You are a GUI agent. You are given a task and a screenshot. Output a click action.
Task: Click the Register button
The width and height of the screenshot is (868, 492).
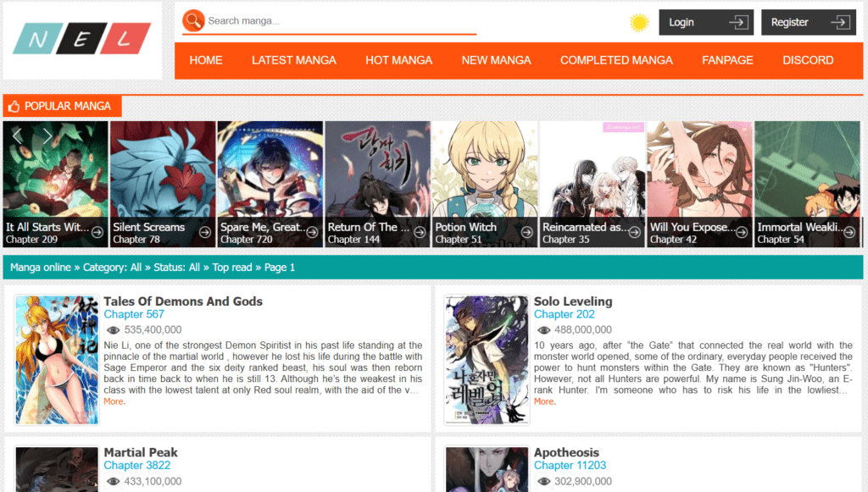(808, 22)
